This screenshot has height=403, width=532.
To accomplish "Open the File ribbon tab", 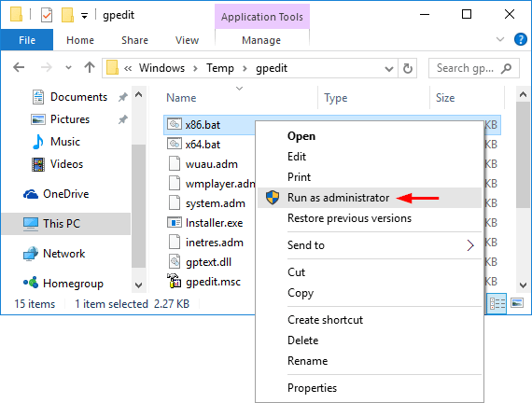I will pyautogui.click(x=27, y=40).
